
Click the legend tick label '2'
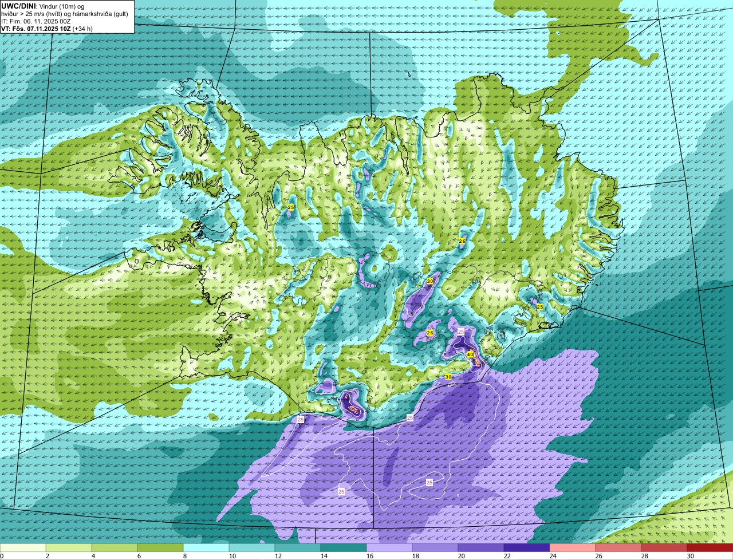tap(47, 556)
